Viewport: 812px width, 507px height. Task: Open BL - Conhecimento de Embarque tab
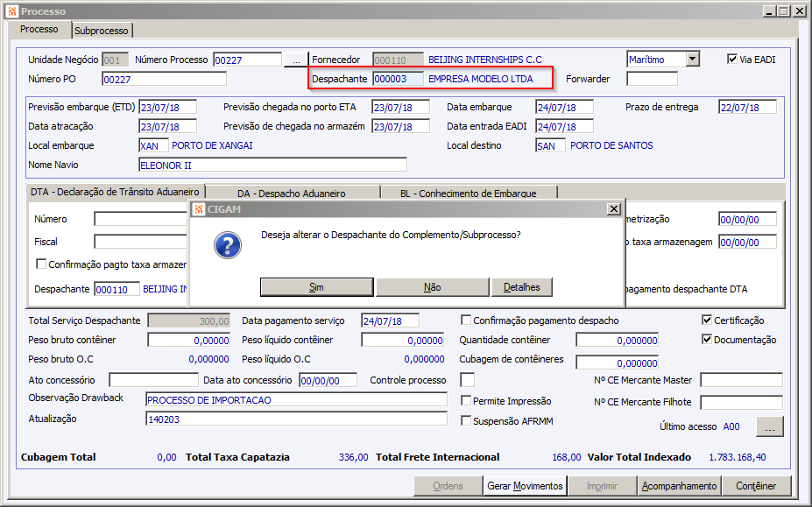click(469, 194)
